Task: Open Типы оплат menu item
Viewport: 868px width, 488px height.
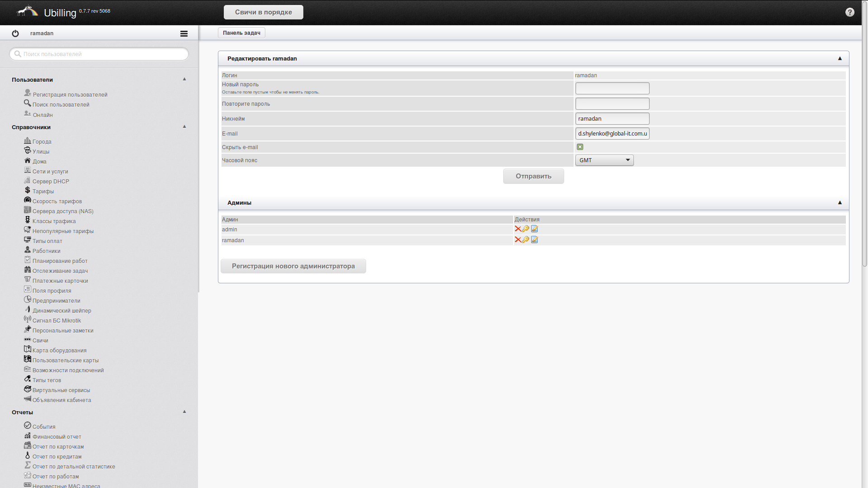Action: click(47, 241)
